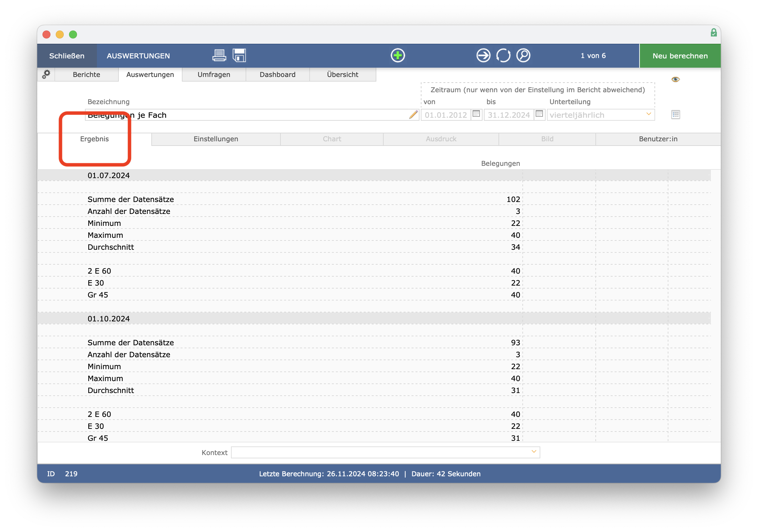Screen dimensions: 758x532
Task: Click the Dauer: 42 Sekunden status text
Action: tap(446, 474)
